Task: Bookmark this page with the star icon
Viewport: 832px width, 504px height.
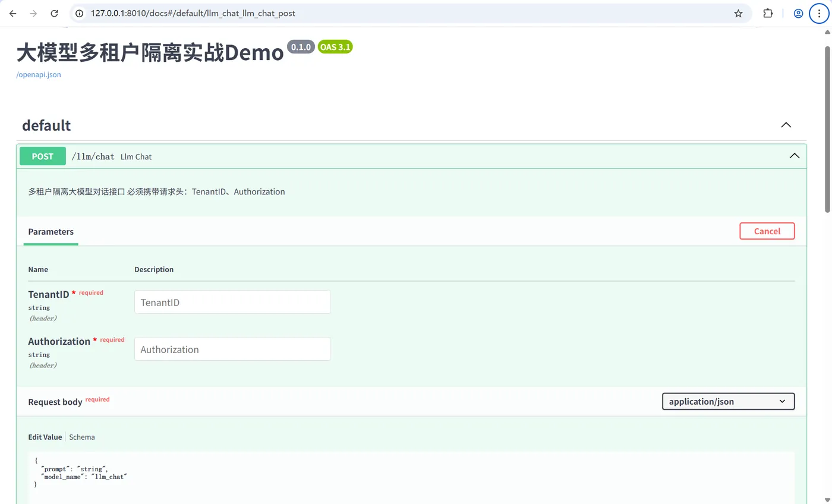Action: click(738, 13)
